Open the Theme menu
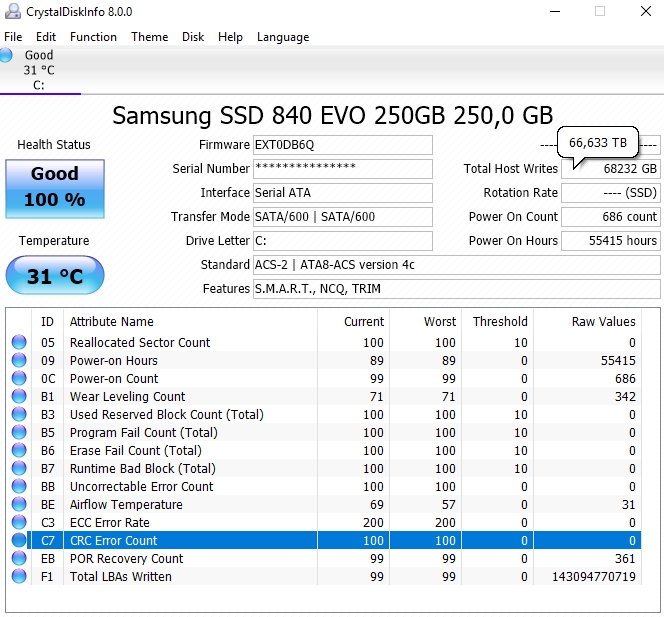Screen dimensions: 664x617 click(x=149, y=37)
